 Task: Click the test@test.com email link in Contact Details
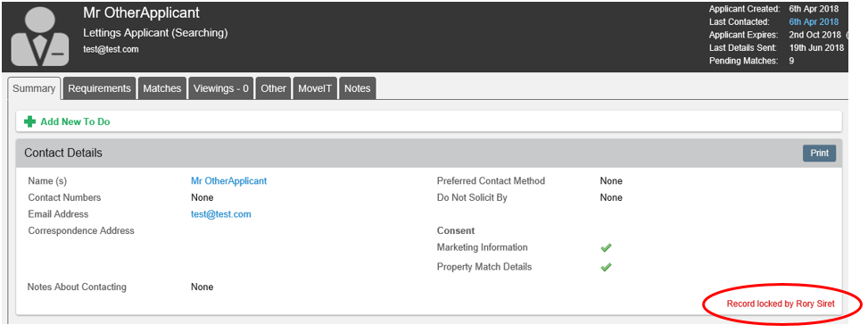[221, 214]
